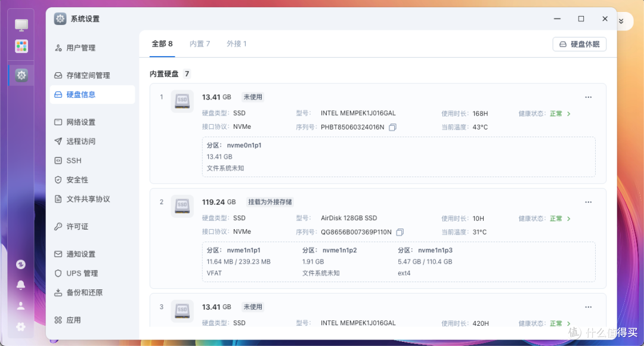Open 通知设置 in the sidebar
This screenshot has width=644, height=346.
92,254
